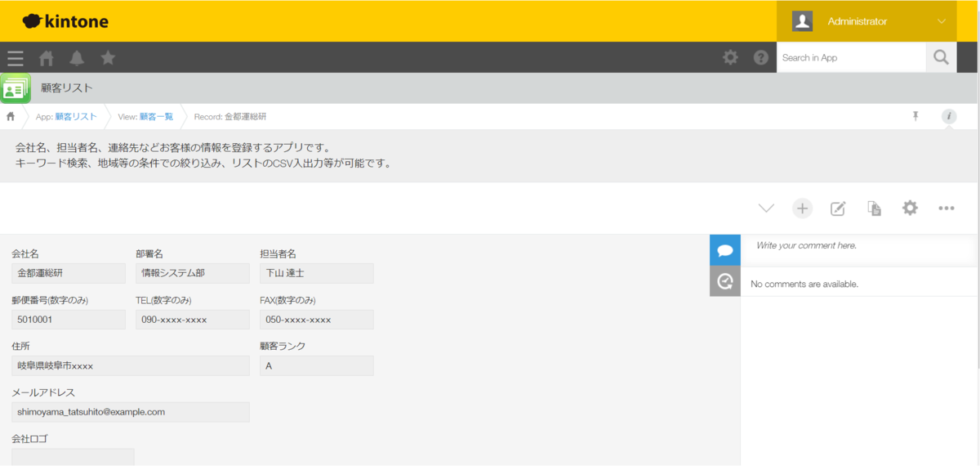980x466 pixels.
Task: Open notifications bell icon
Action: [x=77, y=58]
